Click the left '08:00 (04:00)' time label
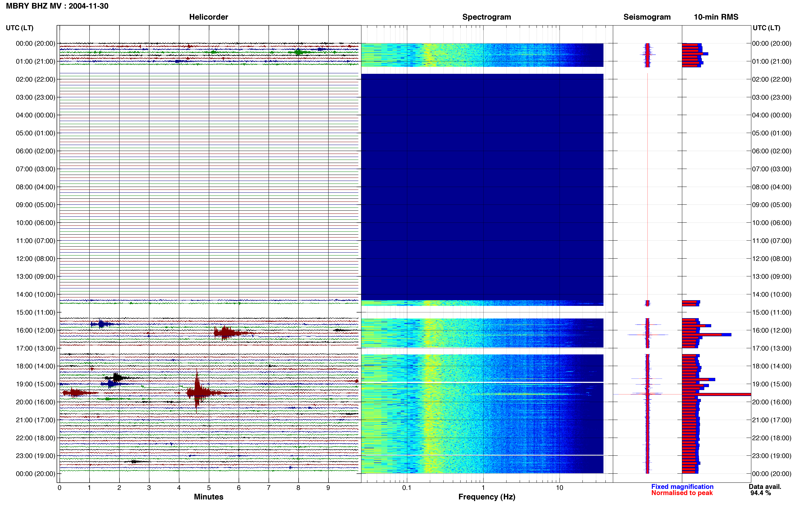 (35, 187)
